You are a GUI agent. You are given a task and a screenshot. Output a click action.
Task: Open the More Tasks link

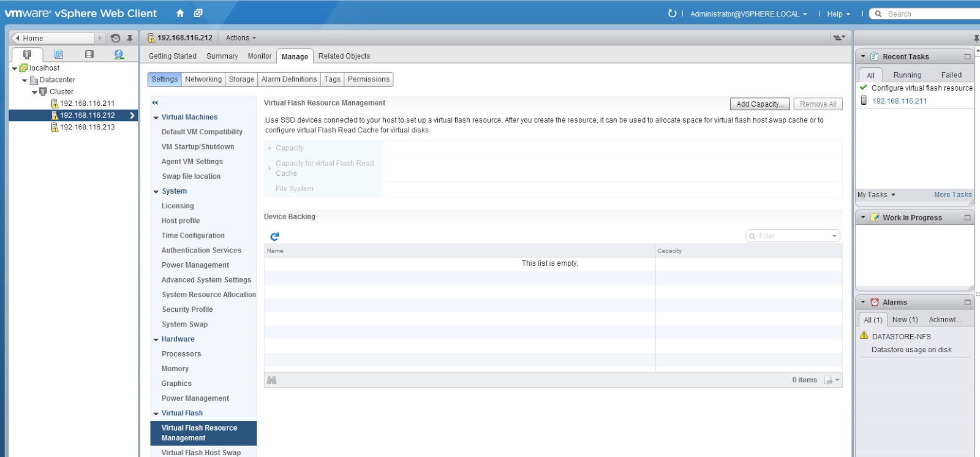click(953, 195)
